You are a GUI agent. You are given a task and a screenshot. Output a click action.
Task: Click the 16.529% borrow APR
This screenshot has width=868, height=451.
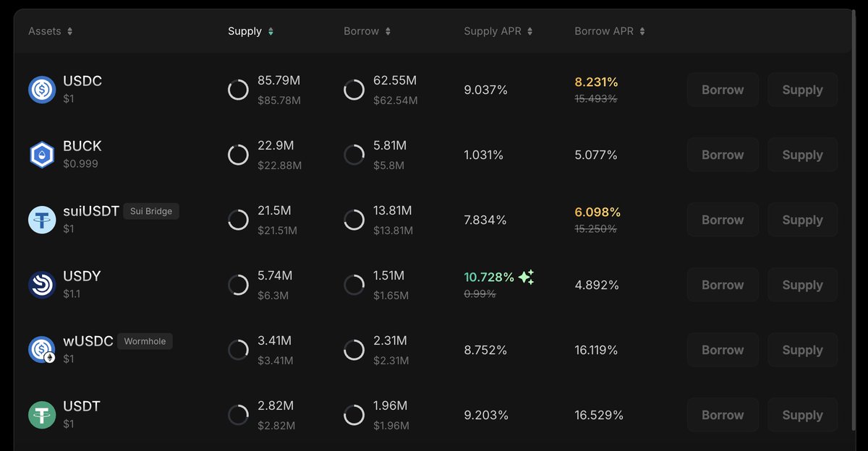[599, 415]
